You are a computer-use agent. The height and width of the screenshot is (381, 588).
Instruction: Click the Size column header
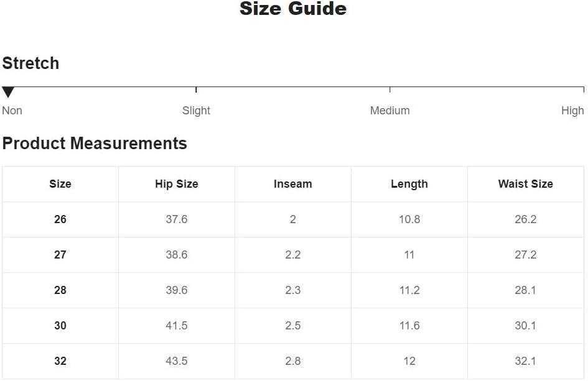coord(60,184)
